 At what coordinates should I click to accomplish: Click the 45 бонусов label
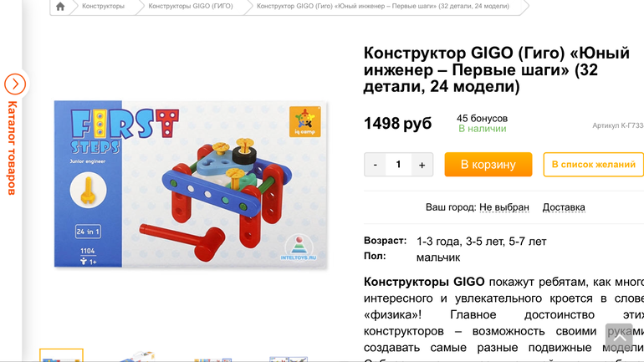pos(483,118)
